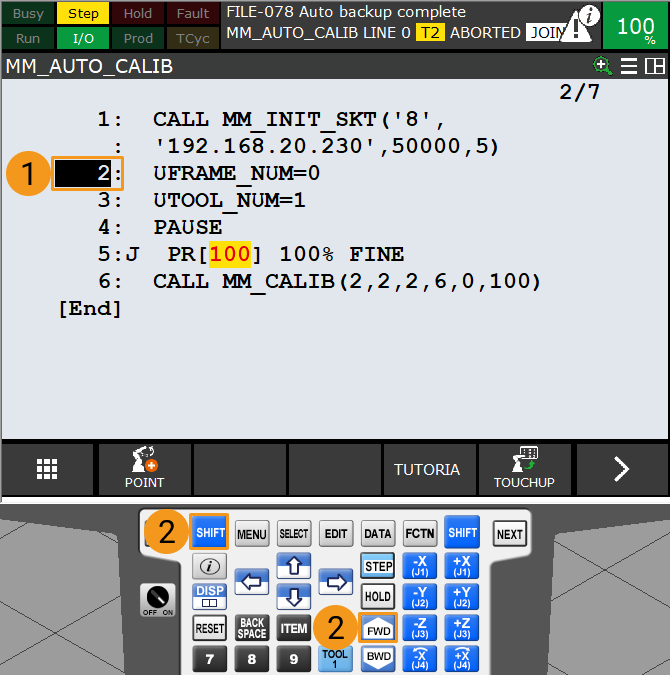The width and height of the screenshot is (670, 675).
Task: Click the +Y (J2) jog key
Action: click(462, 597)
